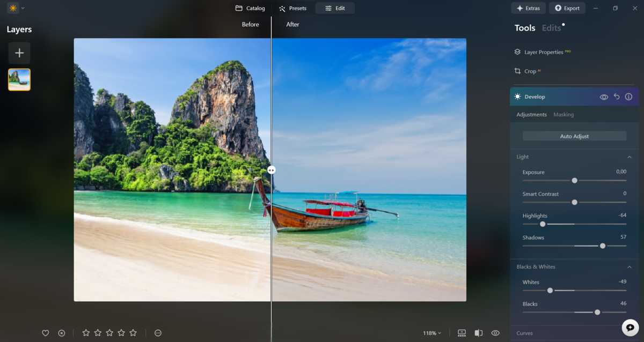This screenshot has width=644, height=342.
Task: Rate photo four stars
Action: coord(121,333)
